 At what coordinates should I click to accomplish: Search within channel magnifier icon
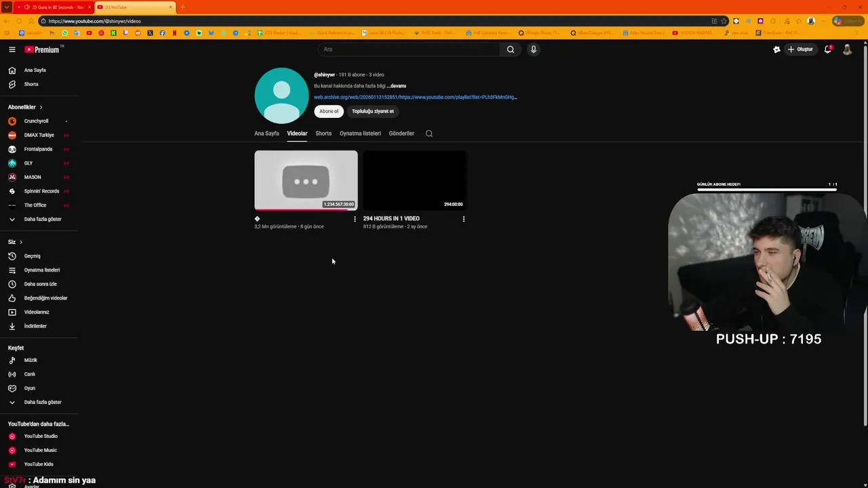(x=429, y=134)
